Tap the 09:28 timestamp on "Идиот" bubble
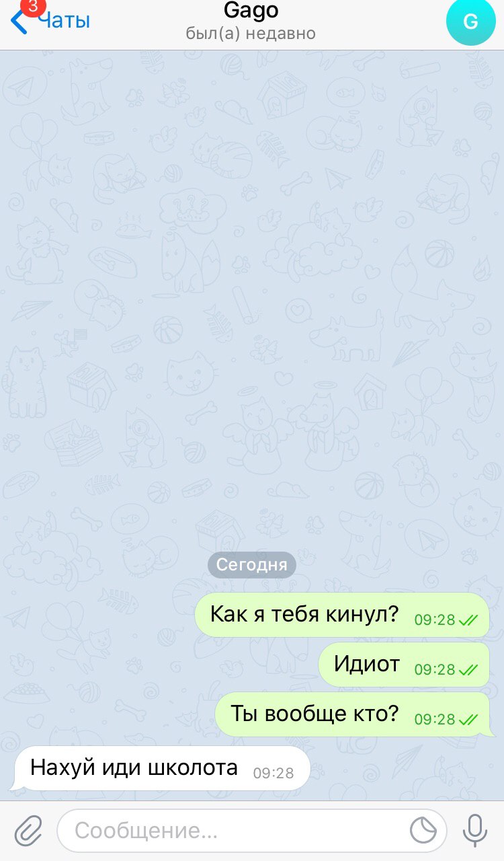The image size is (504, 861). (435, 670)
